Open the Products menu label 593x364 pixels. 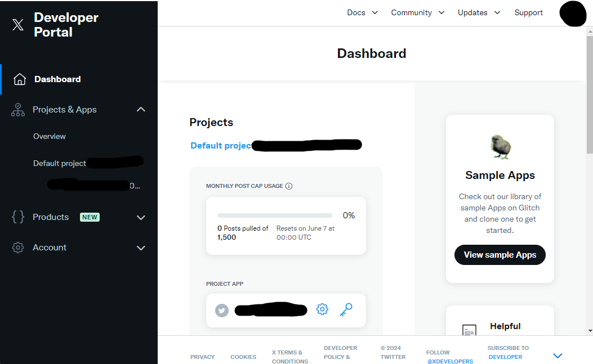coord(51,217)
